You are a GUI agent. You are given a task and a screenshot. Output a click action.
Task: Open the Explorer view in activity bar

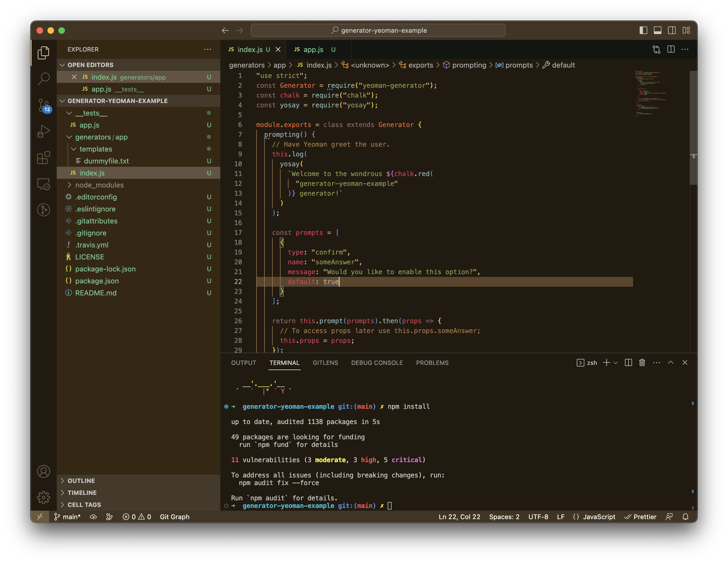[x=43, y=53]
